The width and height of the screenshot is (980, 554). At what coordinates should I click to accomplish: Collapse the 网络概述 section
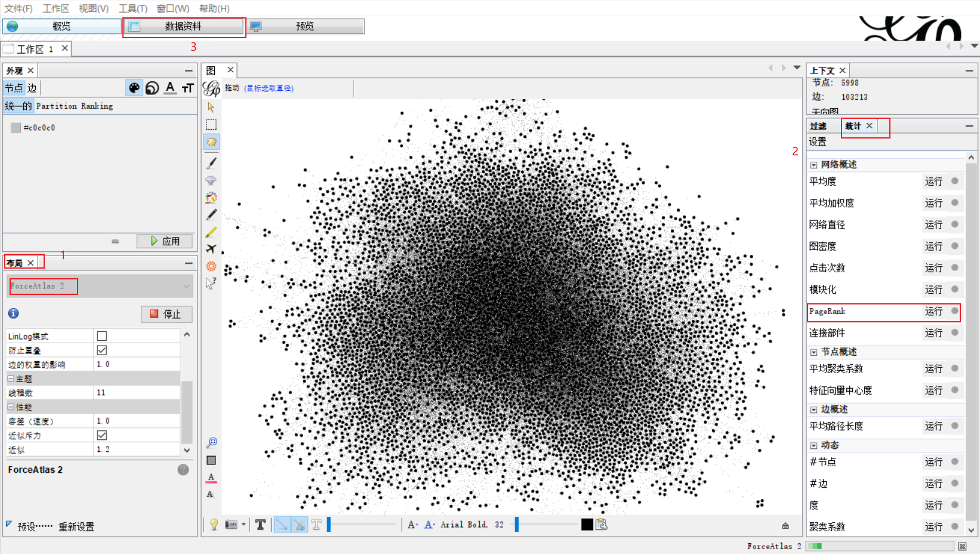pos(813,165)
